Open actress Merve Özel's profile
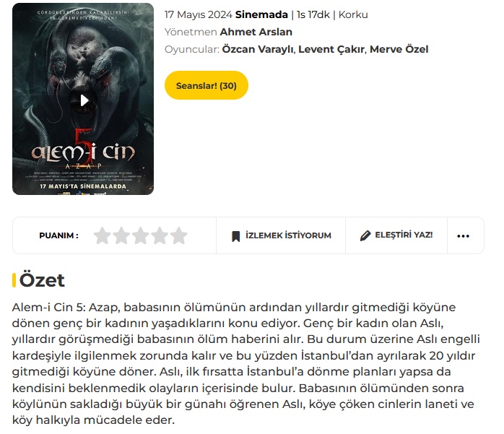 click(x=399, y=49)
